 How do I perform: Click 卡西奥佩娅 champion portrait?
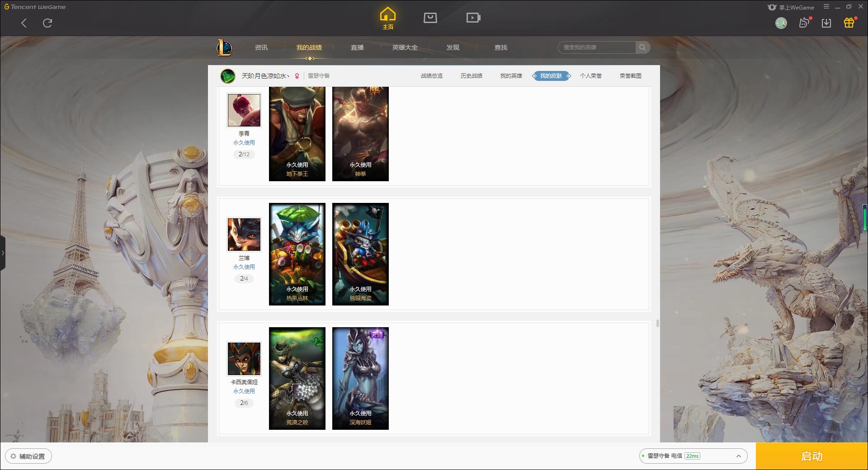[x=244, y=359]
